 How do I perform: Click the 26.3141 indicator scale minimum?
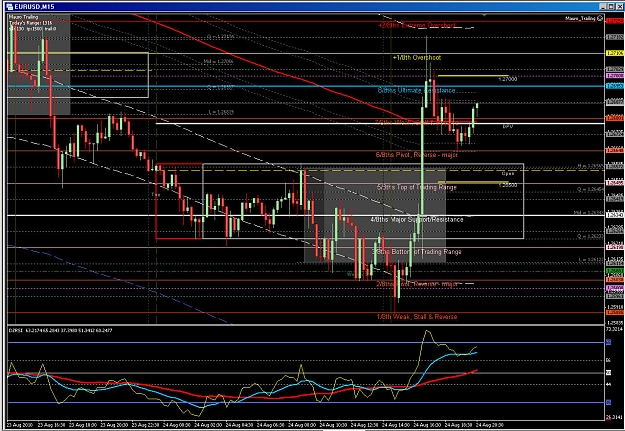(615, 417)
